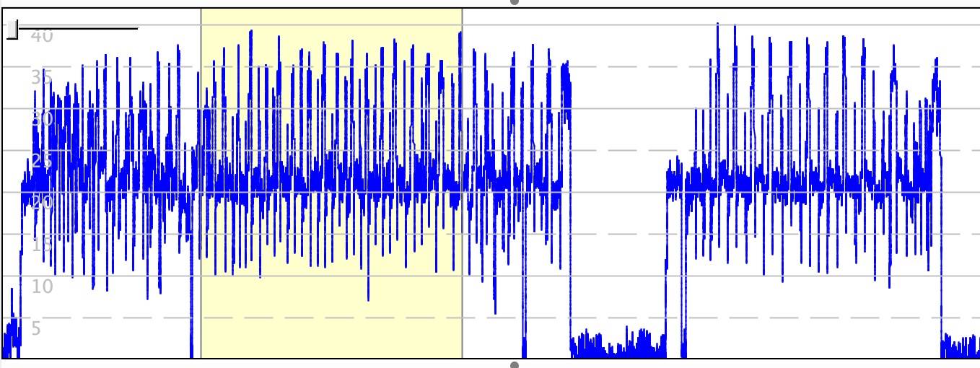Click the 25 label on the y-axis
Image resolution: width=980 pixels, height=368 pixels.
pos(42,161)
